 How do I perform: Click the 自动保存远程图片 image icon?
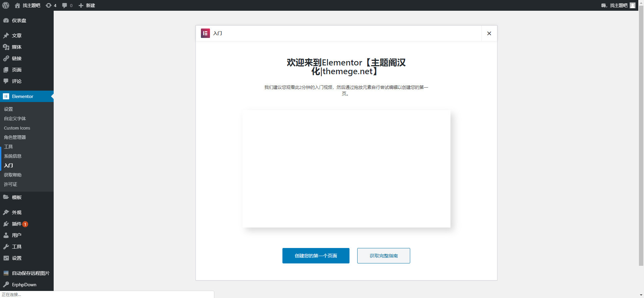pos(6,273)
